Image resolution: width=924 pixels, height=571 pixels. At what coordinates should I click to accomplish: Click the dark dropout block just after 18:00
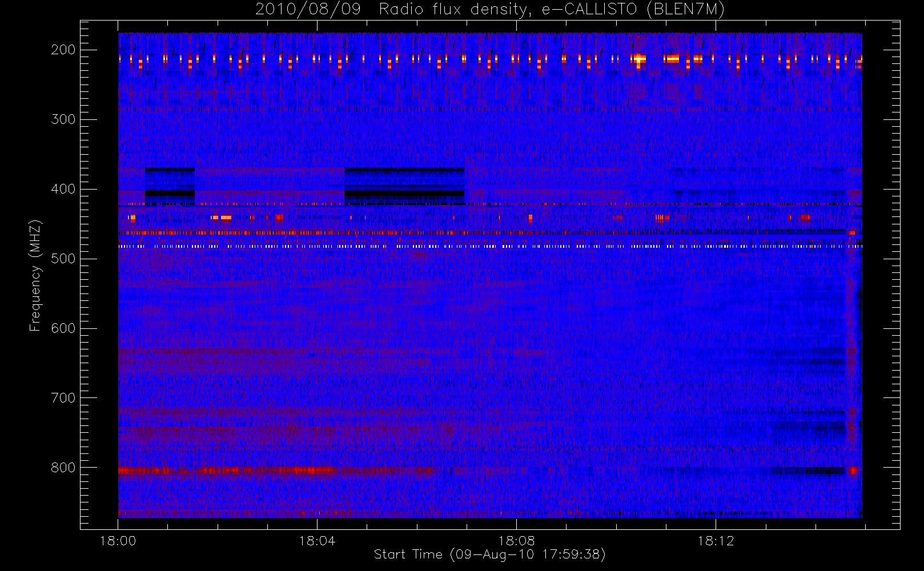pos(170,186)
